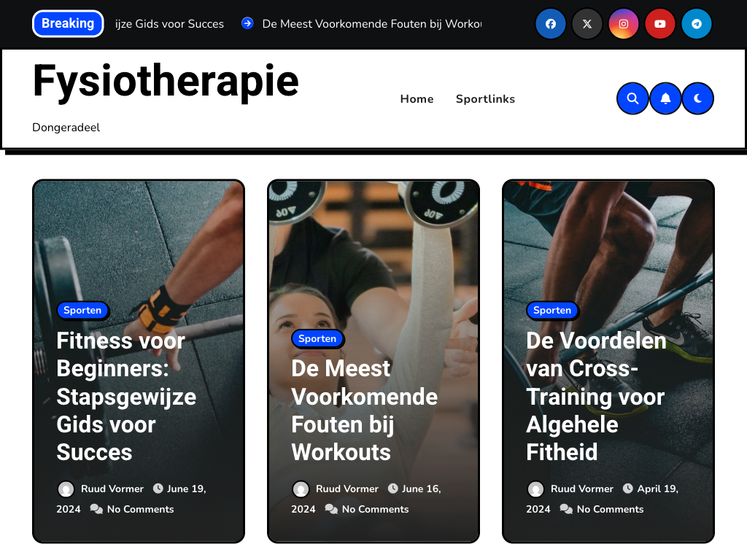Open 'De Meest Voorkomende Fouten bij Workouts' article
The width and height of the screenshot is (747, 560).
[365, 410]
